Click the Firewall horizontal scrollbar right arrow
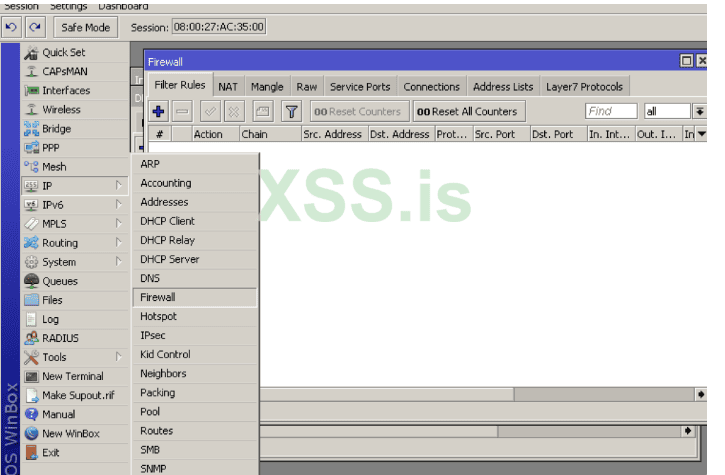Viewport: 725px width, 475px height. click(700, 395)
